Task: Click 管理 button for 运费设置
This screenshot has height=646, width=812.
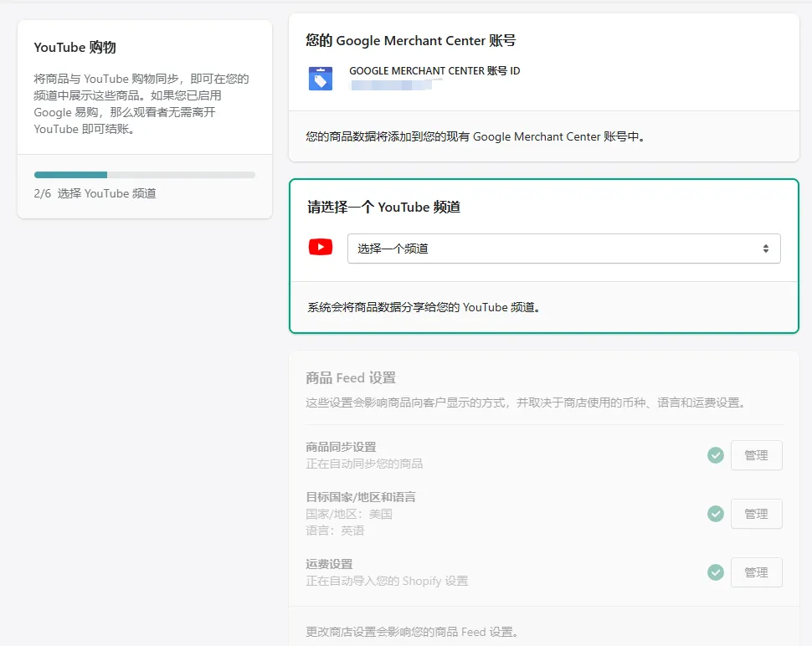Action: pyautogui.click(x=756, y=572)
